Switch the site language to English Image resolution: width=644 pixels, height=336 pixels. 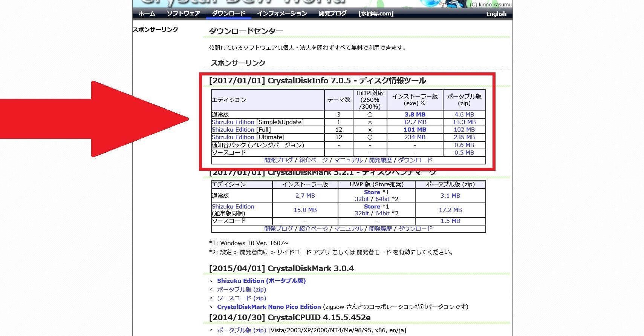click(x=496, y=14)
